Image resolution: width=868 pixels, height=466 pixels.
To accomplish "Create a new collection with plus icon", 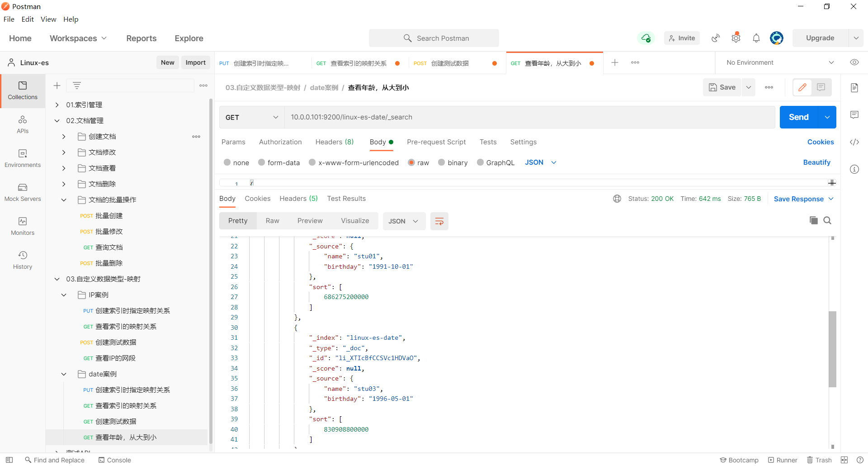I will click(57, 86).
